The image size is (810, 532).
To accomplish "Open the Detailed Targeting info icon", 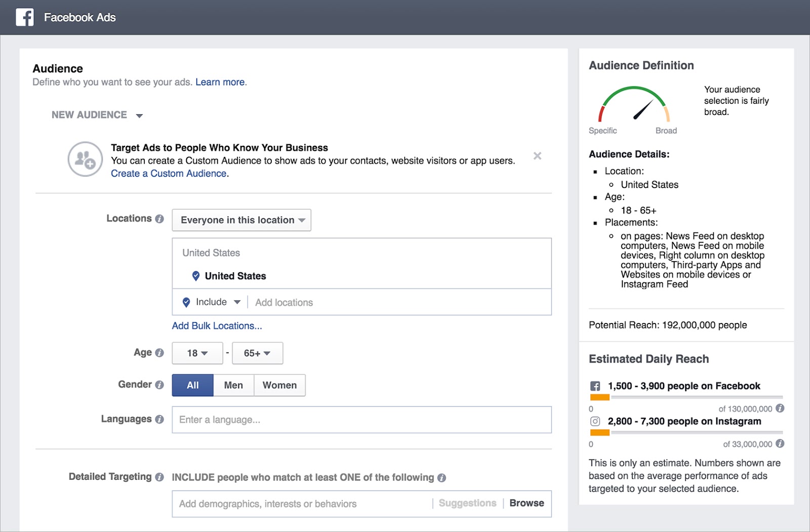I will click(x=159, y=477).
